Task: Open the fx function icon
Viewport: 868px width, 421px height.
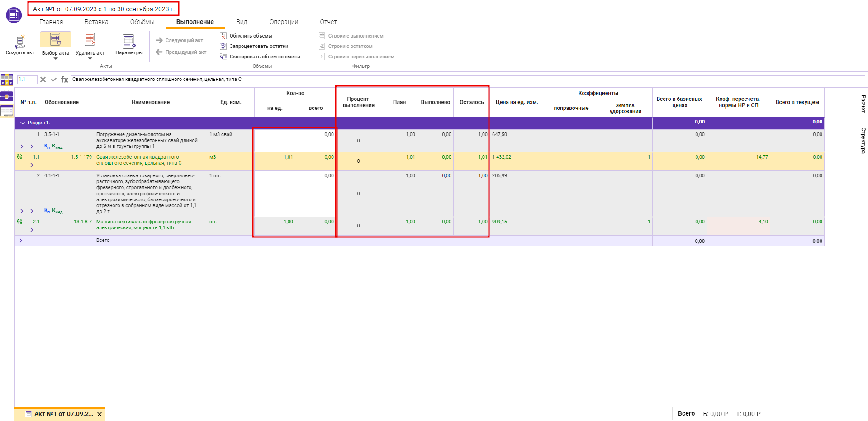Action: [x=65, y=80]
